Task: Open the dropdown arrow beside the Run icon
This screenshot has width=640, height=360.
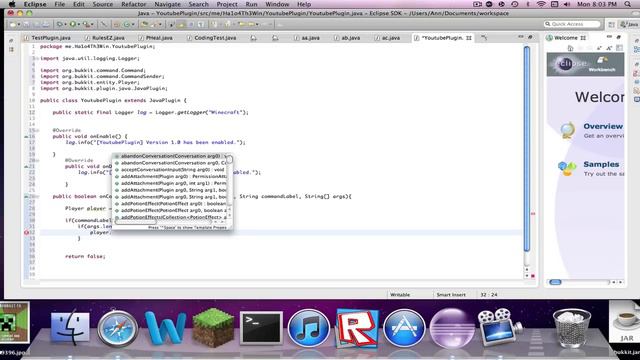Action: tap(78, 24)
